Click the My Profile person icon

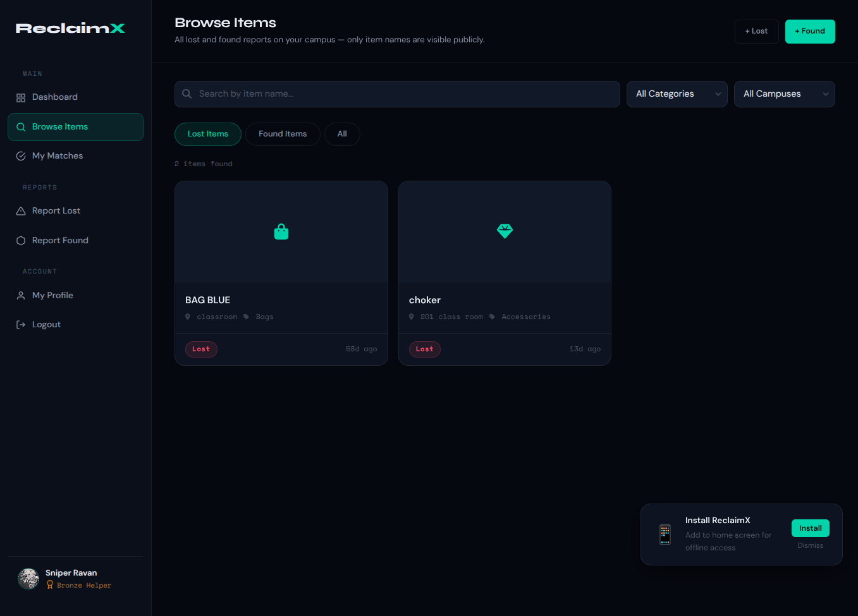click(21, 296)
